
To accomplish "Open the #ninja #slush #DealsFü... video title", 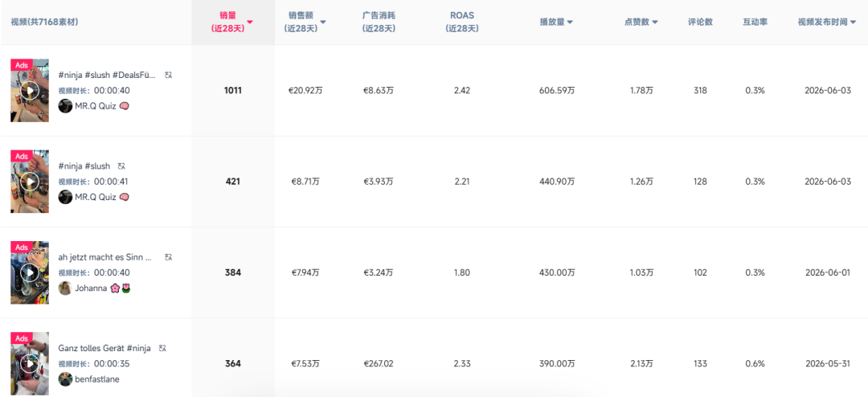I will coord(107,75).
